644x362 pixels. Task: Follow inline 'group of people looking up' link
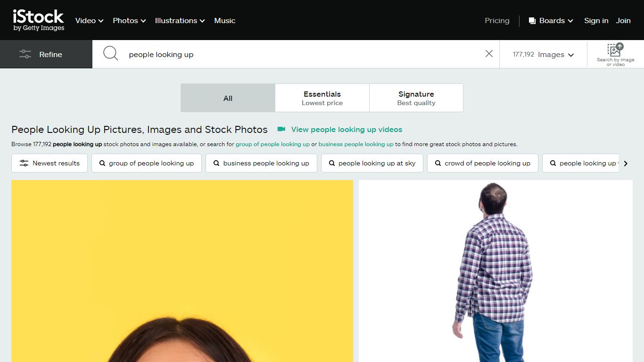[x=272, y=144]
